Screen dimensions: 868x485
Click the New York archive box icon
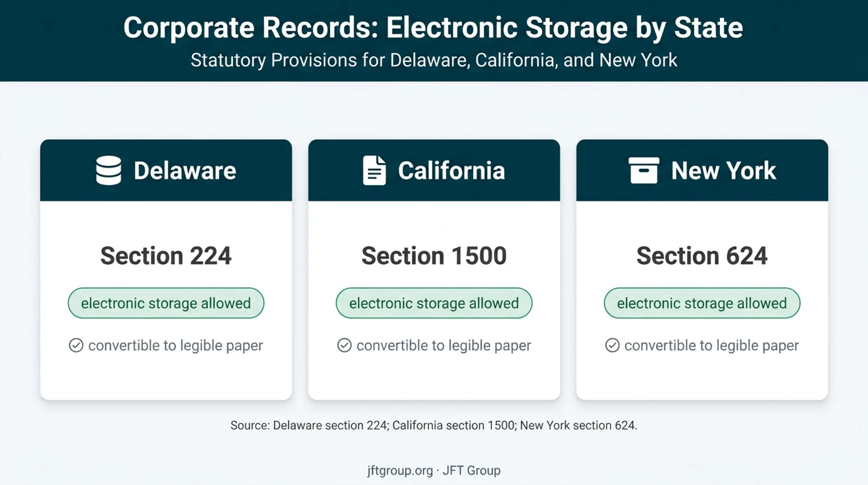[644, 171]
